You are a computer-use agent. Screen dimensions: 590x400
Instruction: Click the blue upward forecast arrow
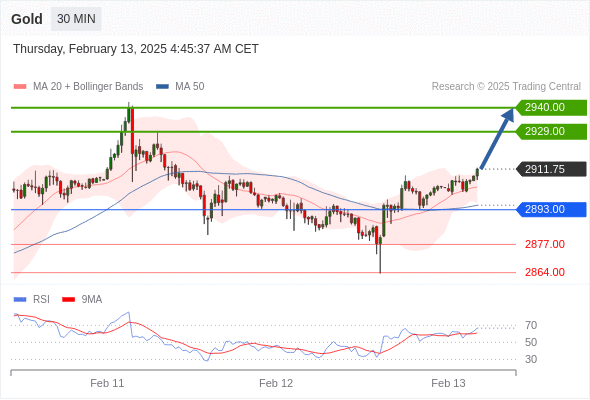coord(497,138)
